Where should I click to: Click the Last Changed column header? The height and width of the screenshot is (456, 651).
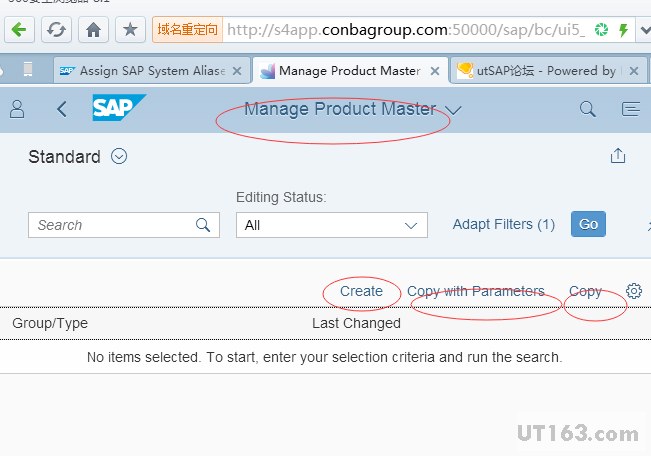(356, 323)
